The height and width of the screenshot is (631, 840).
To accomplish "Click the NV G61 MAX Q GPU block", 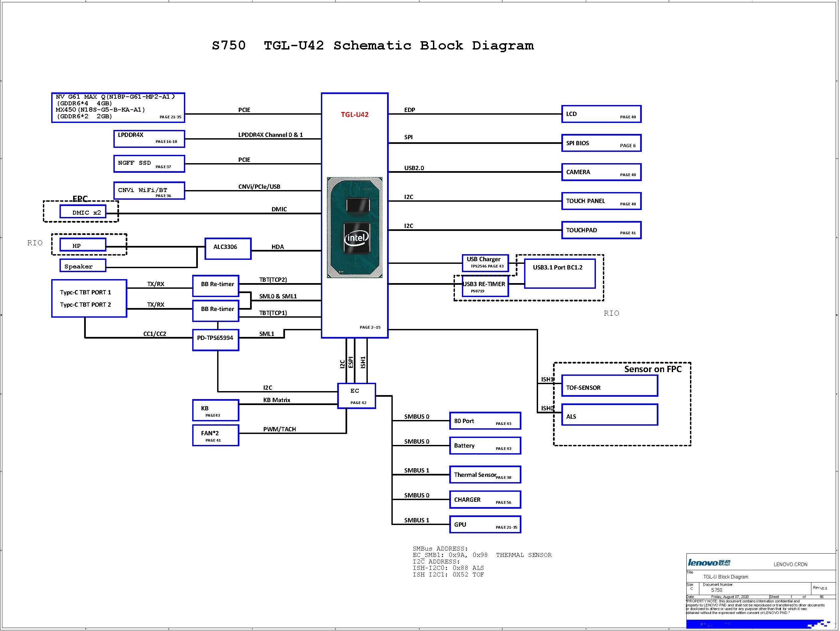I will point(118,108).
